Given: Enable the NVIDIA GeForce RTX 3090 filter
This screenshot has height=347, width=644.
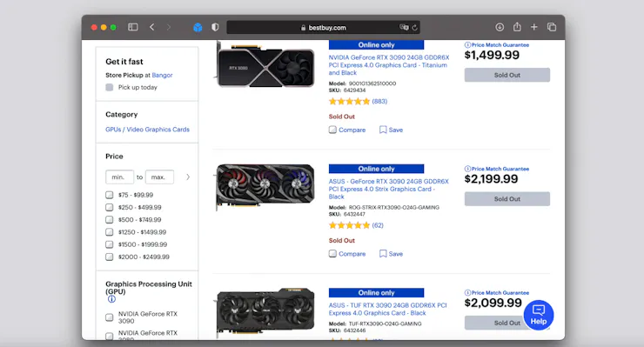Looking at the screenshot, I should 110,317.
